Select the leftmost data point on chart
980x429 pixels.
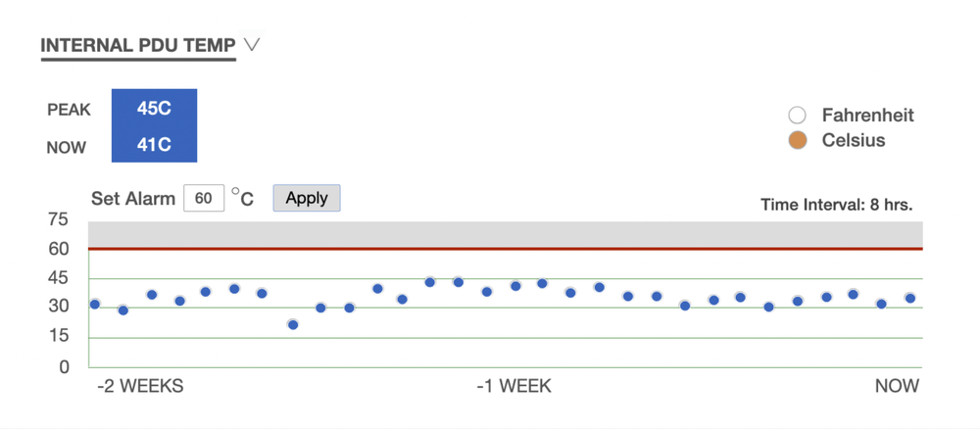coord(95,304)
